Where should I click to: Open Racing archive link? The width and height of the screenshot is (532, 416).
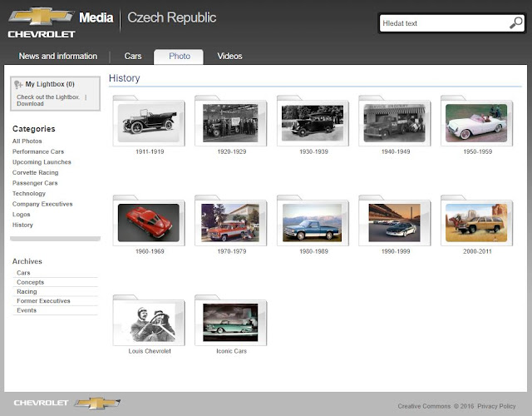click(x=27, y=292)
